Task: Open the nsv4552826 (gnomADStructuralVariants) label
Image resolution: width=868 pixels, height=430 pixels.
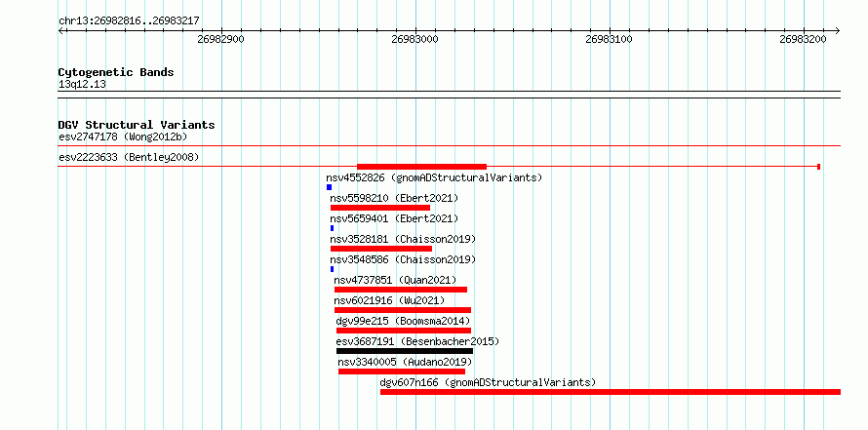Action: (x=434, y=177)
